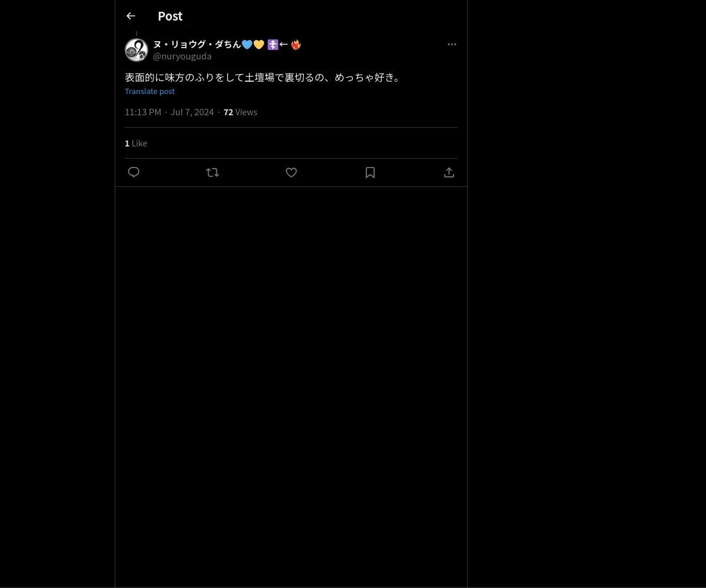This screenshot has height=588, width=706.
Task: Click the purple cross emoji in name
Action: 273,44
